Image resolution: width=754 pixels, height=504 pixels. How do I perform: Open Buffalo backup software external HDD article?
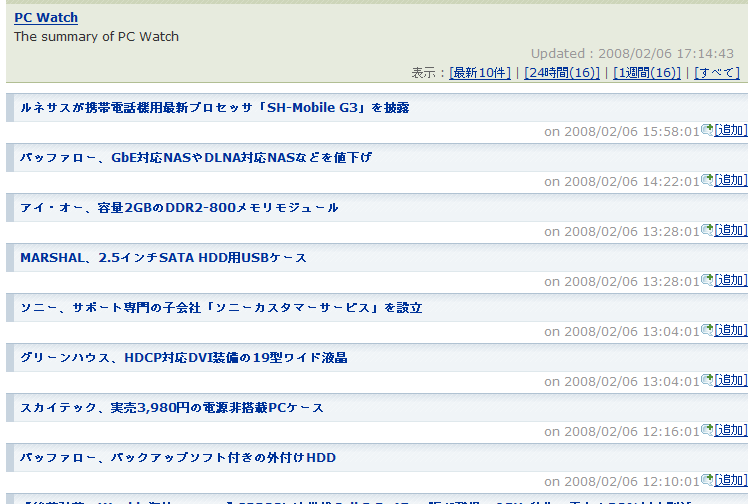178,458
